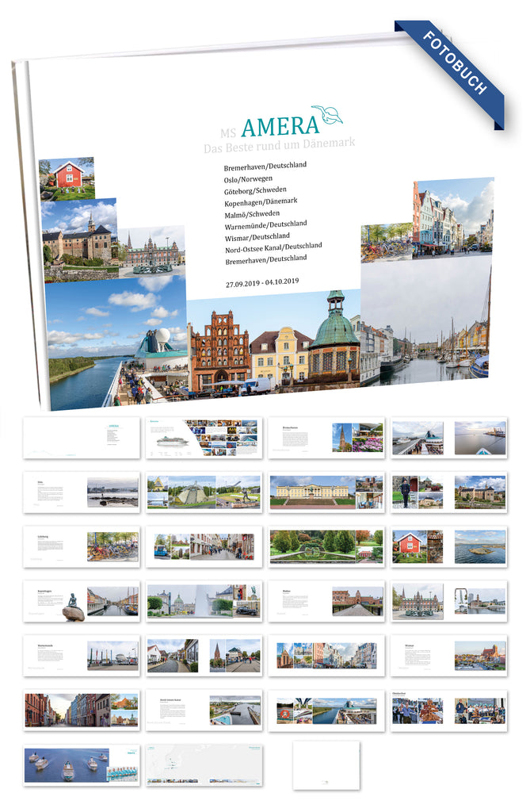Open the Warnemünde intro page spread
The width and height of the screenshot is (530, 812).
click(82, 655)
